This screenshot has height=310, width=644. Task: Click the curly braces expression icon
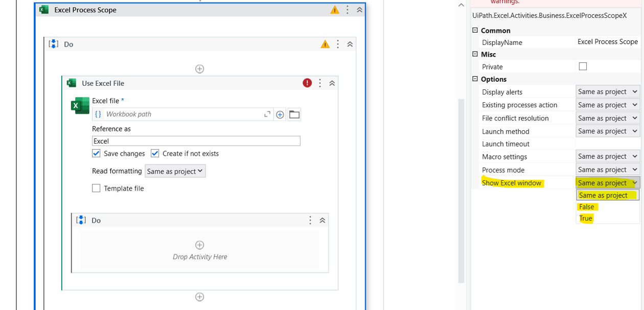[x=98, y=114]
